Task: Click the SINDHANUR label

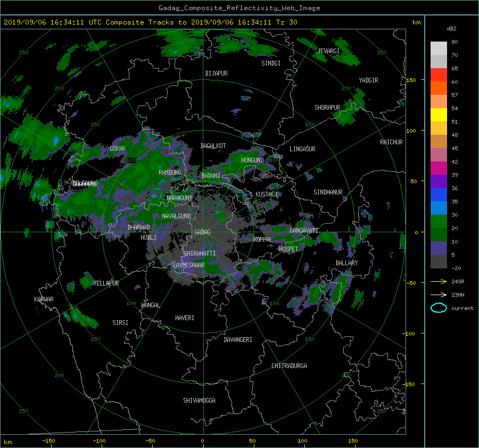Action: [x=328, y=192]
